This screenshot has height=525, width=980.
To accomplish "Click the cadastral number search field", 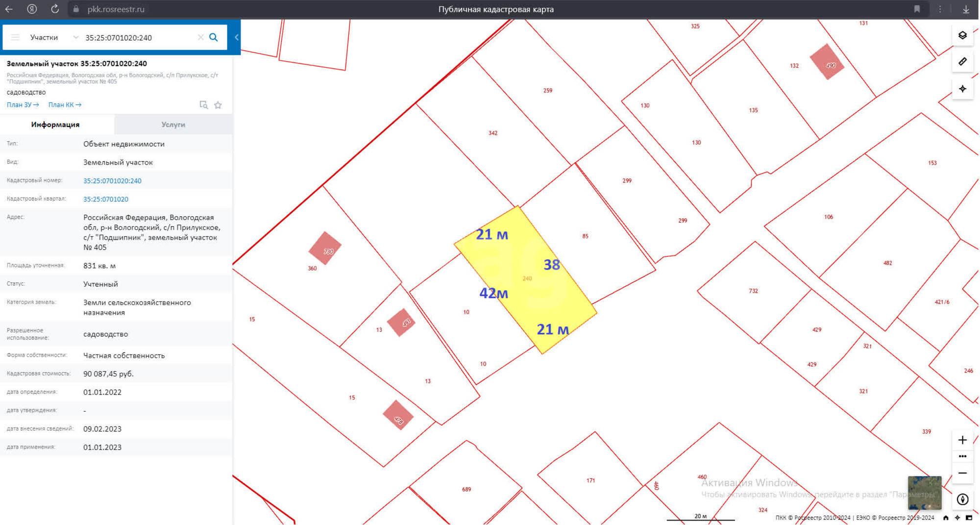I will click(139, 37).
